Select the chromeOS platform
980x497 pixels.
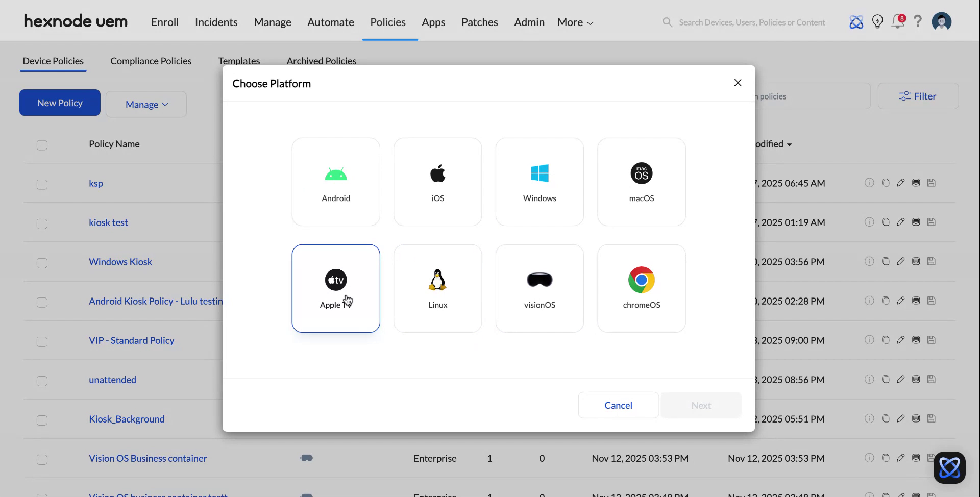641,288
